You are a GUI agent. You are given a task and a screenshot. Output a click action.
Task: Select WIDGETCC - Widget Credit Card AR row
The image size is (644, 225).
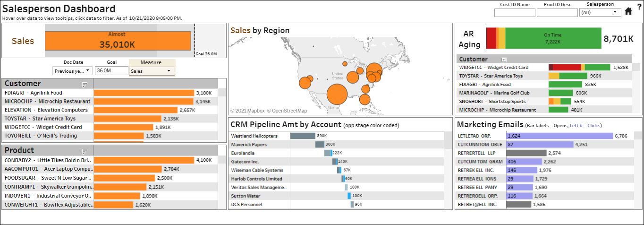point(544,67)
